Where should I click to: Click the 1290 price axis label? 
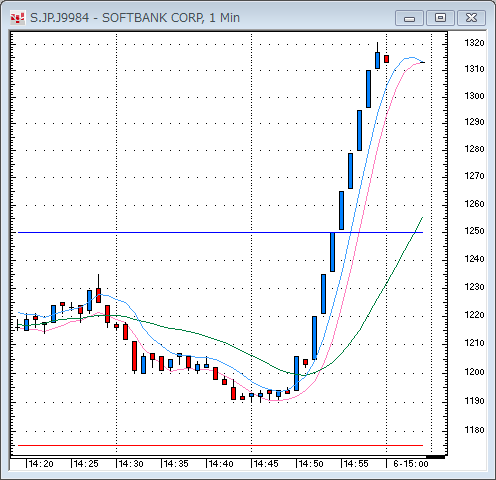[474, 122]
